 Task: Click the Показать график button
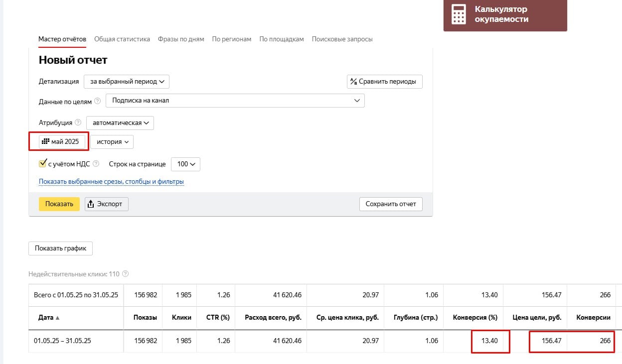click(60, 248)
